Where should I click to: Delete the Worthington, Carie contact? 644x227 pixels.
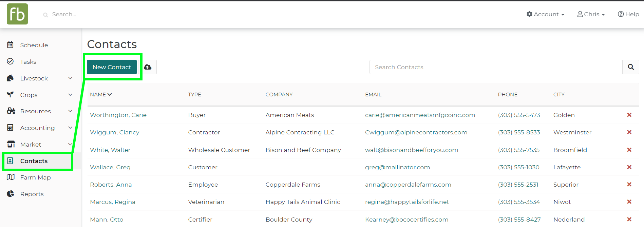coord(629,115)
